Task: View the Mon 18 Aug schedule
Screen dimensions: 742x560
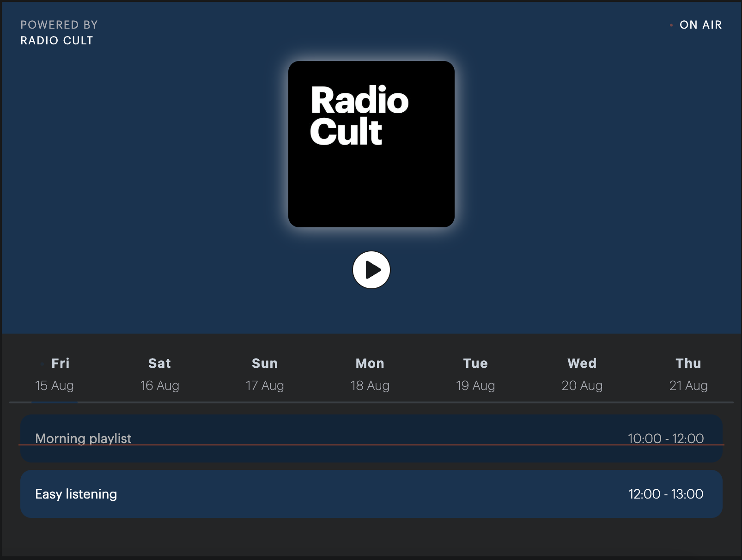Action: coord(370,374)
